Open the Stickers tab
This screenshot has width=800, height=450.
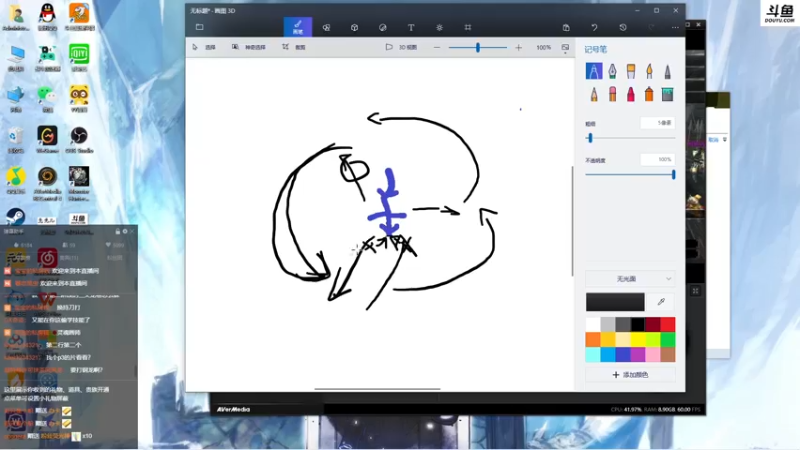pos(383,28)
